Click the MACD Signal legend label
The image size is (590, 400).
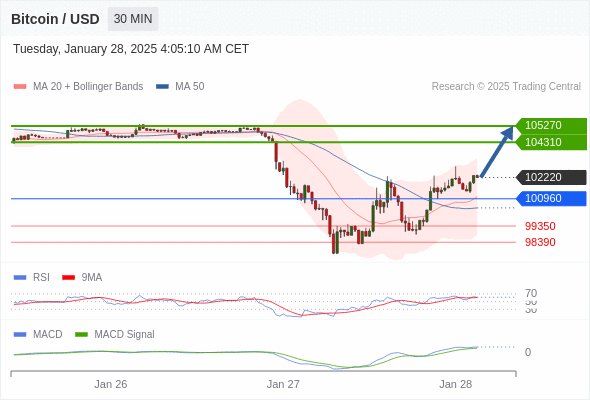coord(124,335)
